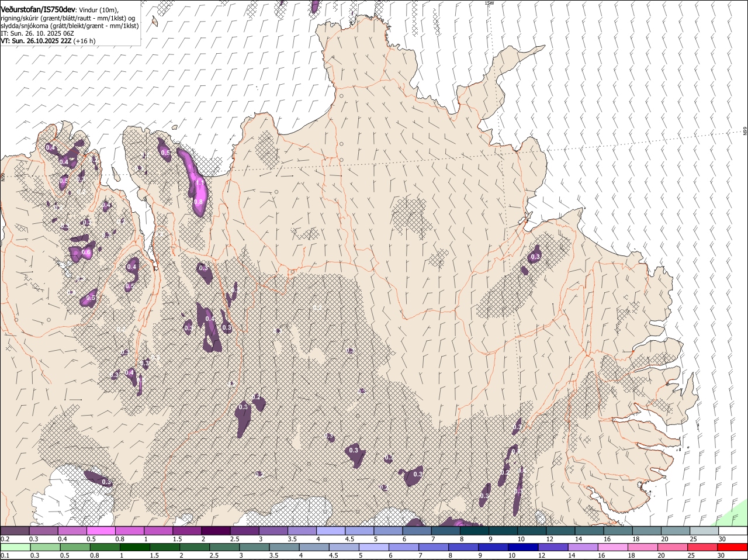Click the 'IT: Sun. 26. 10. 2025 06Z' line

(x=37, y=33)
